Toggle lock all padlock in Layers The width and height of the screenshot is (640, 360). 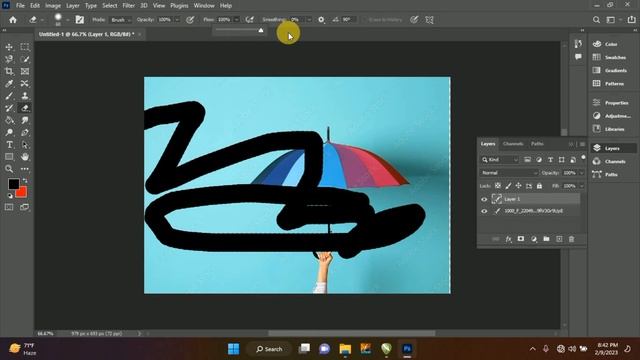tap(539, 186)
